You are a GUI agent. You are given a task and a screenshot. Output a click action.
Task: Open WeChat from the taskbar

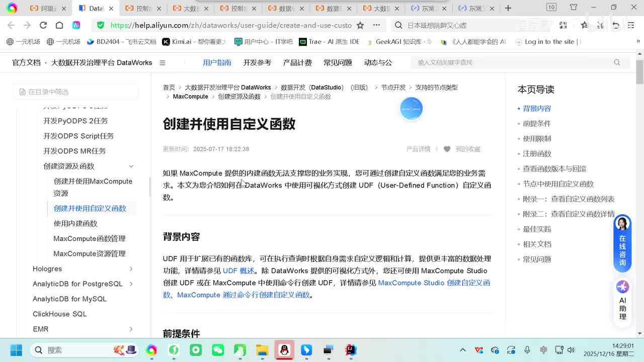(x=218, y=350)
